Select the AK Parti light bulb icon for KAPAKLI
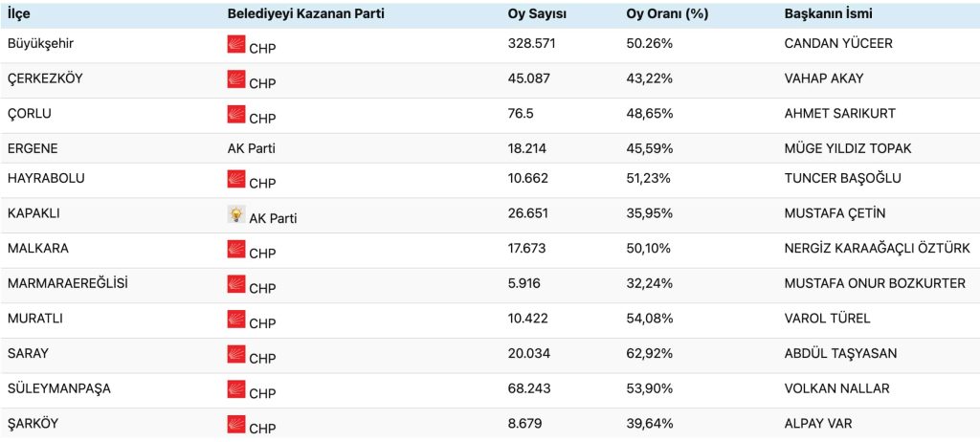Screen dimensions: 980x442 [x=235, y=215]
